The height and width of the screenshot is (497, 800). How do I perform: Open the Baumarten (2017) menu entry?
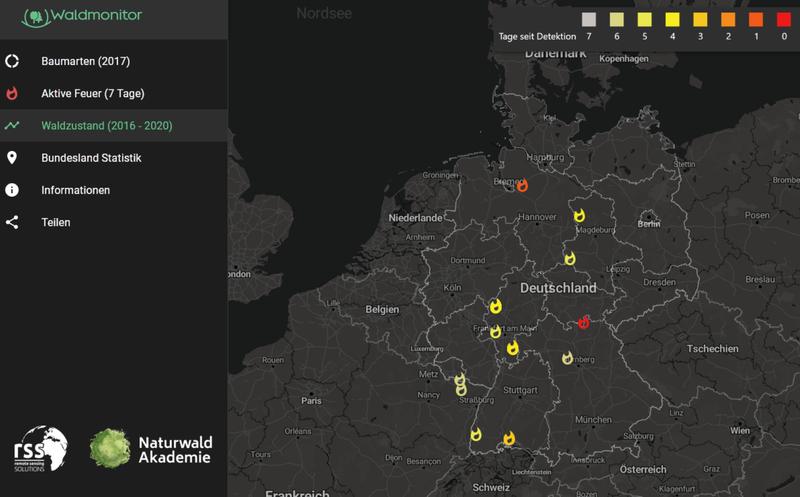click(114, 61)
